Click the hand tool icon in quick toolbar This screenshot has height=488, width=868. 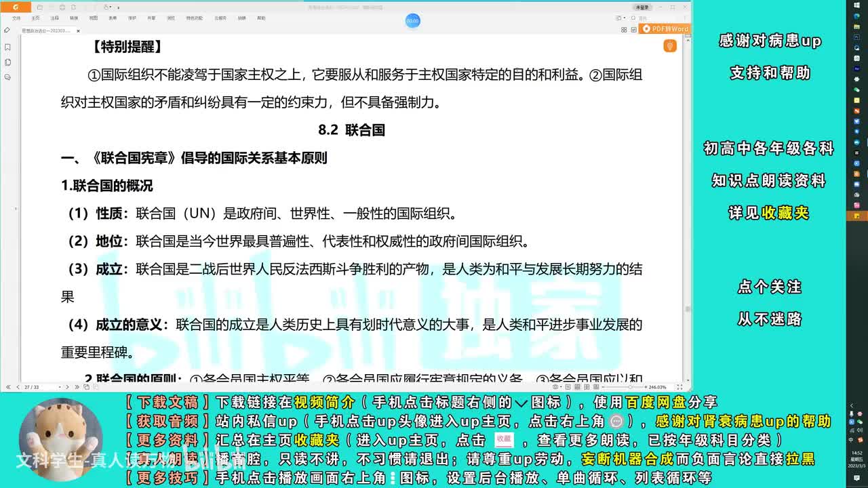(105, 7)
